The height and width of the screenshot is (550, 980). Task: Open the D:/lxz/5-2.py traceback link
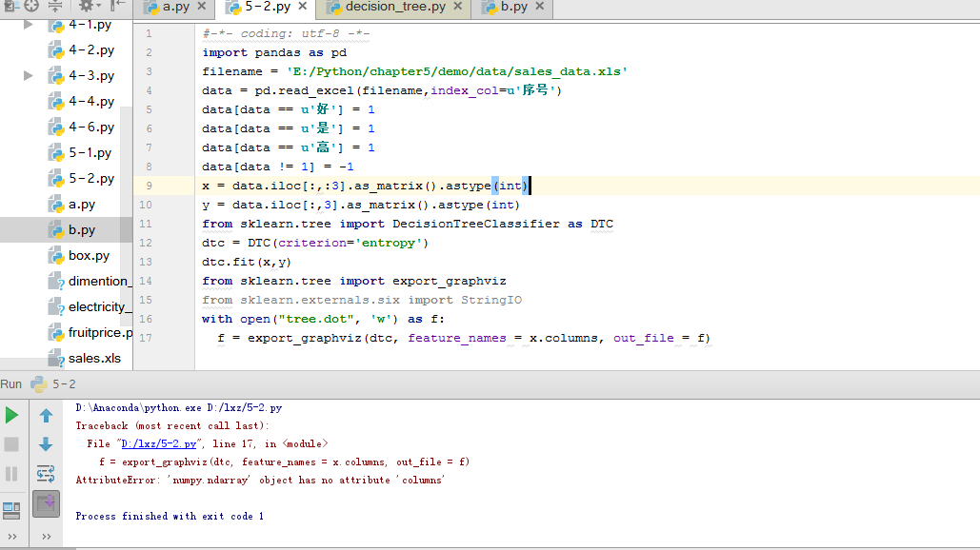[157, 443]
